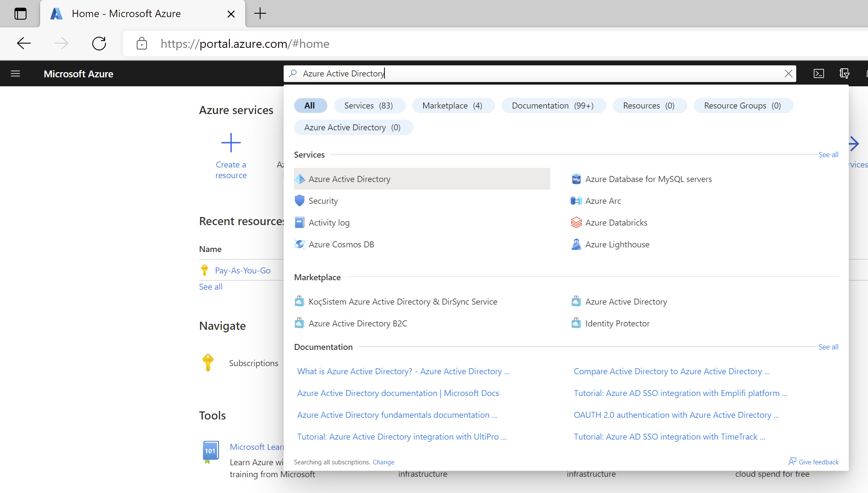Viewport: 868px width, 493px height.
Task: Click the right arrow next to Azure services
Action: pyautogui.click(x=853, y=144)
